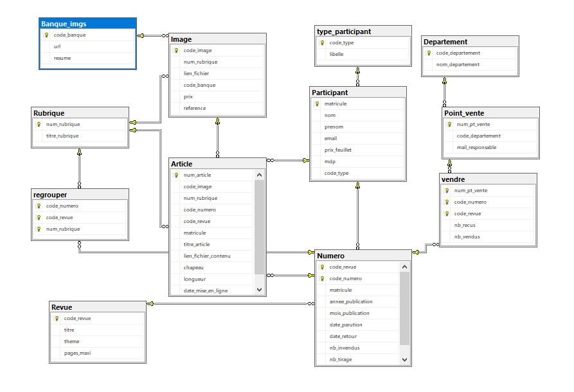
Task: Select the Rubrique table header
Action: pos(80,113)
